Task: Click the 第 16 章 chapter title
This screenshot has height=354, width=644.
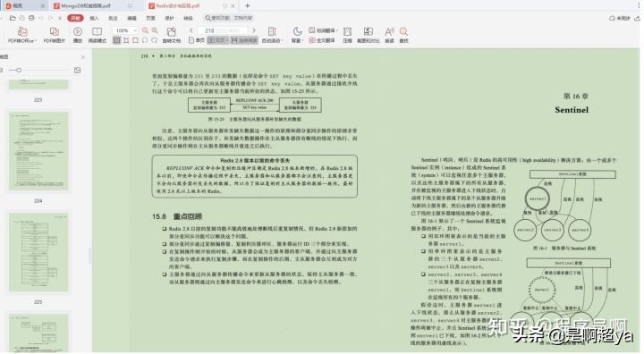Action: (x=576, y=96)
